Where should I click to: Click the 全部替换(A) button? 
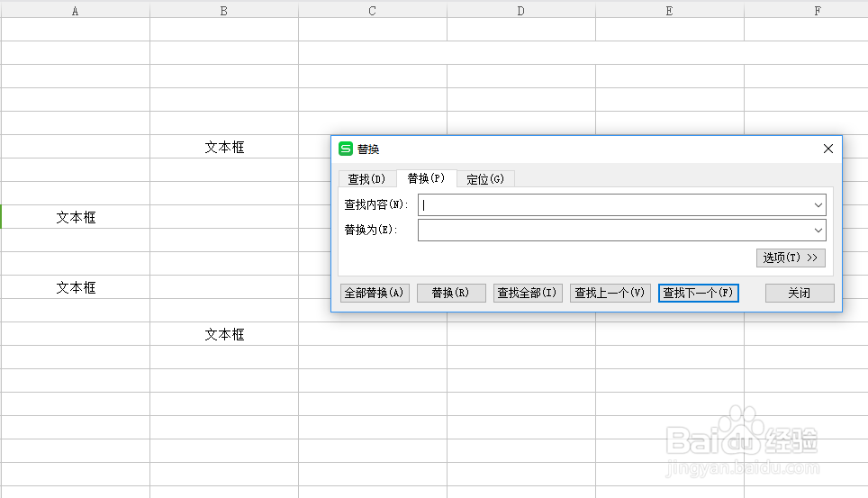point(375,293)
